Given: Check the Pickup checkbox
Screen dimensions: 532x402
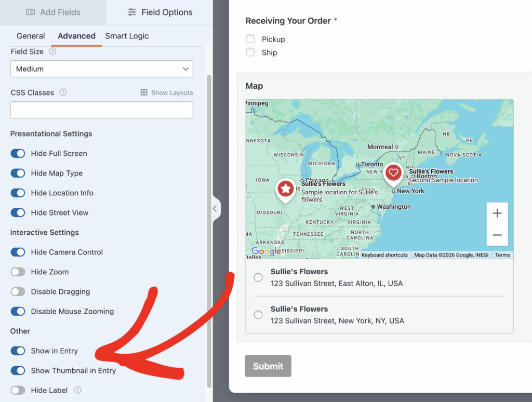Looking at the screenshot, I should click(x=250, y=39).
